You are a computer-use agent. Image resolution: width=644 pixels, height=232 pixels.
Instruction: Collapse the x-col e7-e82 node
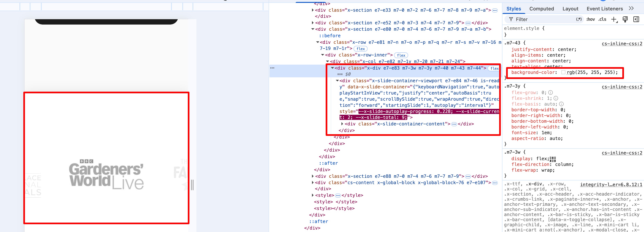328,61
